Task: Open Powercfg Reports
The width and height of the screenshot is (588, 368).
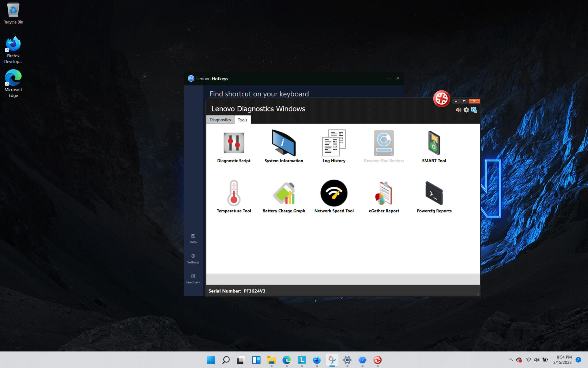Action: click(x=434, y=197)
